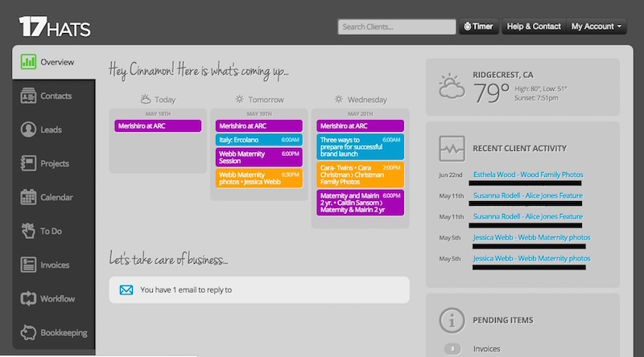Click the Calendar icon in sidebar
644x357 pixels.
click(x=28, y=197)
